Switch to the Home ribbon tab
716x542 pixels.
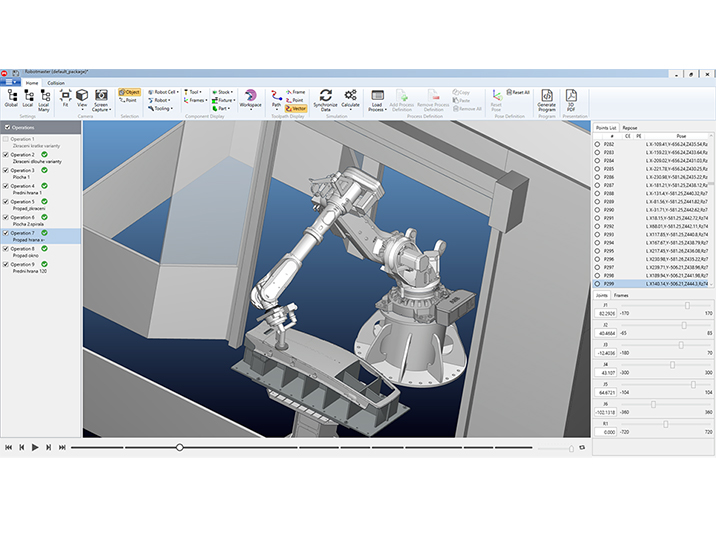[32, 83]
